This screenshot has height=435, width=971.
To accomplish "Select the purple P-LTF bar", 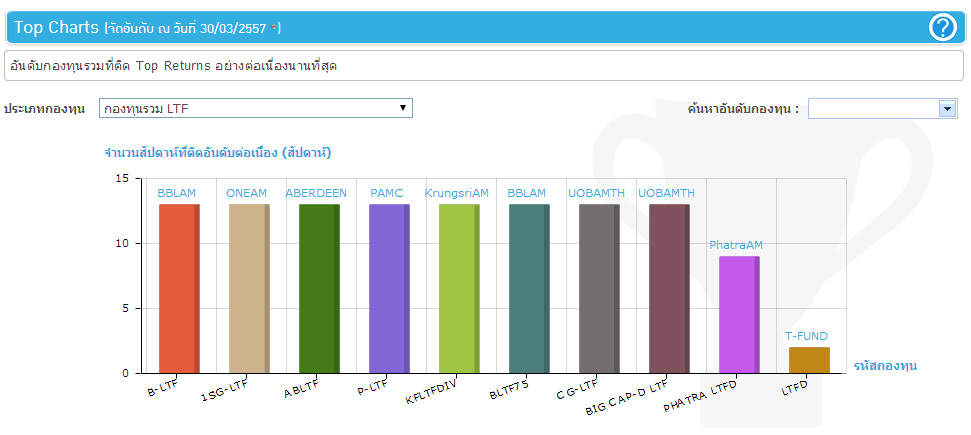I will point(390,289).
